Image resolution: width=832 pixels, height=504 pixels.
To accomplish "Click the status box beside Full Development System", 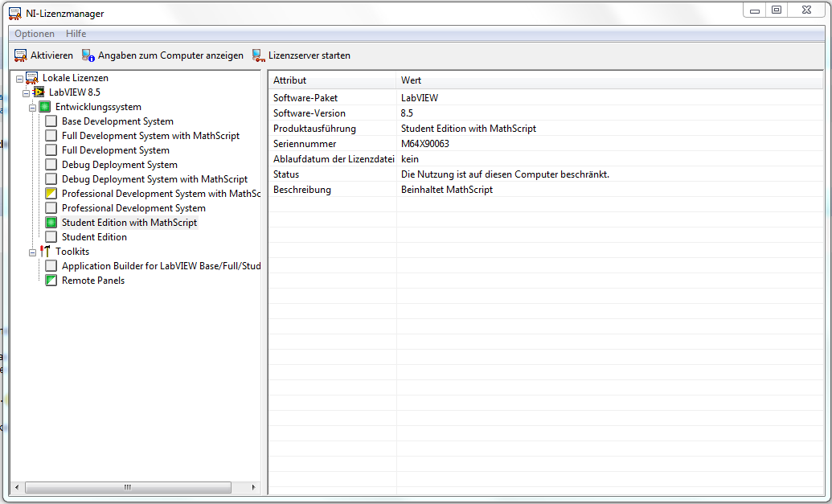I will click(x=51, y=150).
